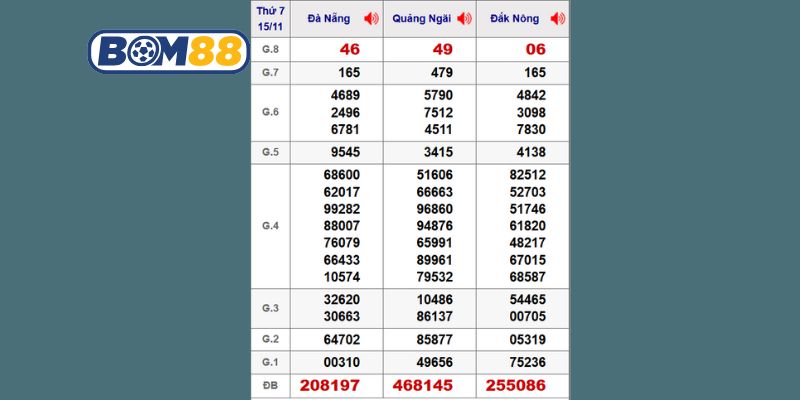Click G.4 number 51606
This screenshot has width=800, height=400.
tap(435, 175)
